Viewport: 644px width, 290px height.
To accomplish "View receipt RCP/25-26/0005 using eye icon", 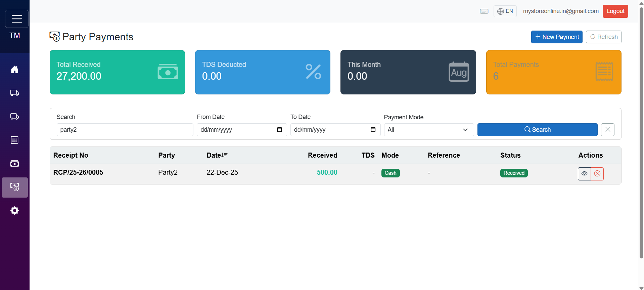I will click(x=584, y=174).
